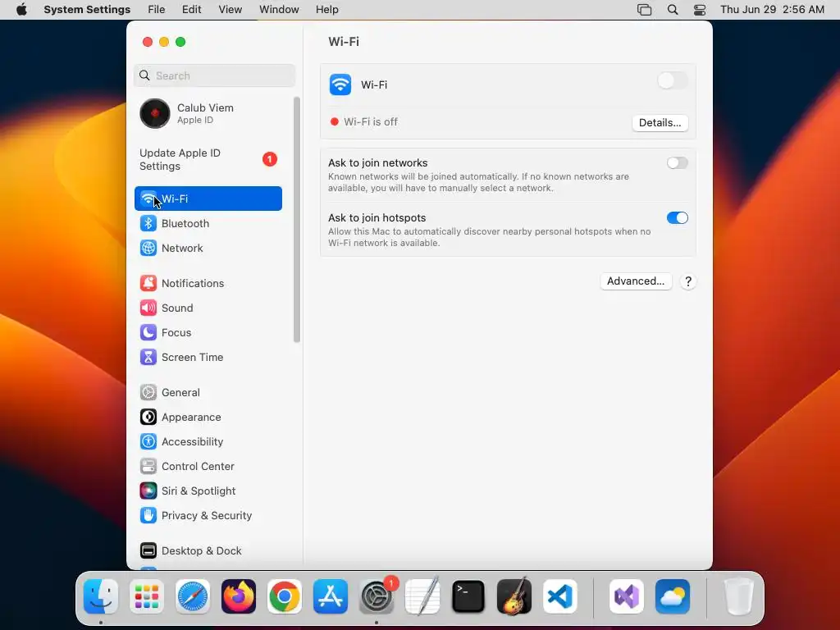Screen dimensions: 840x630
Task: Launch Safari from the Dock
Action: coord(193,596)
